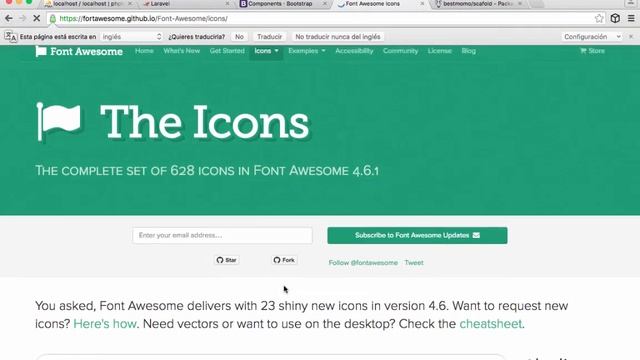This screenshot has height=360, width=640.
Task: Open the cheatsheet link
Action: (491, 324)
